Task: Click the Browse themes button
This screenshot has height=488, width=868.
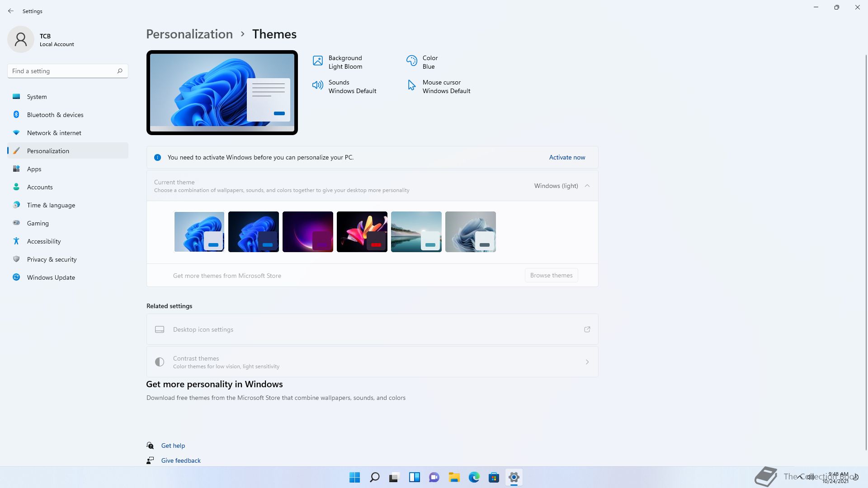Action: coord(551,275)
